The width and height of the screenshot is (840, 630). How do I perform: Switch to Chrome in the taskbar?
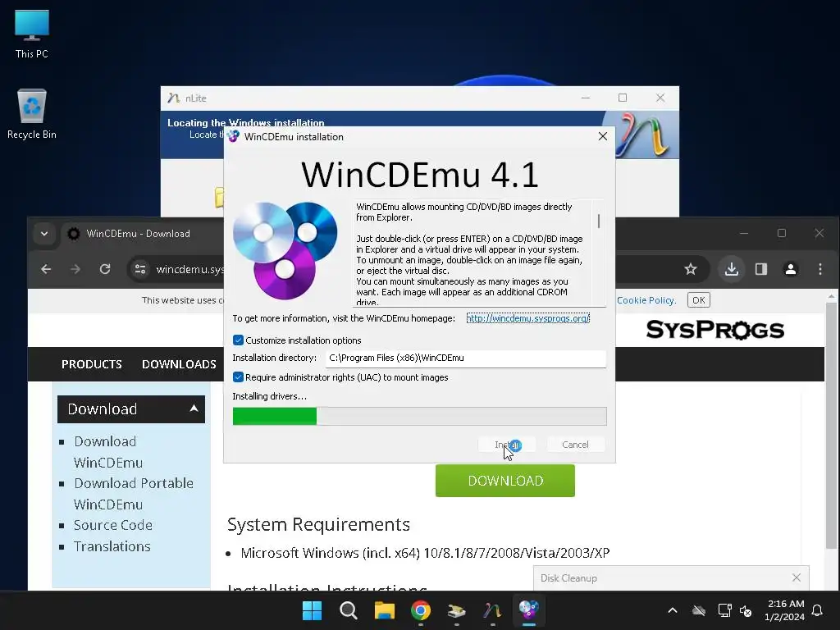click(x=421, y=610)
